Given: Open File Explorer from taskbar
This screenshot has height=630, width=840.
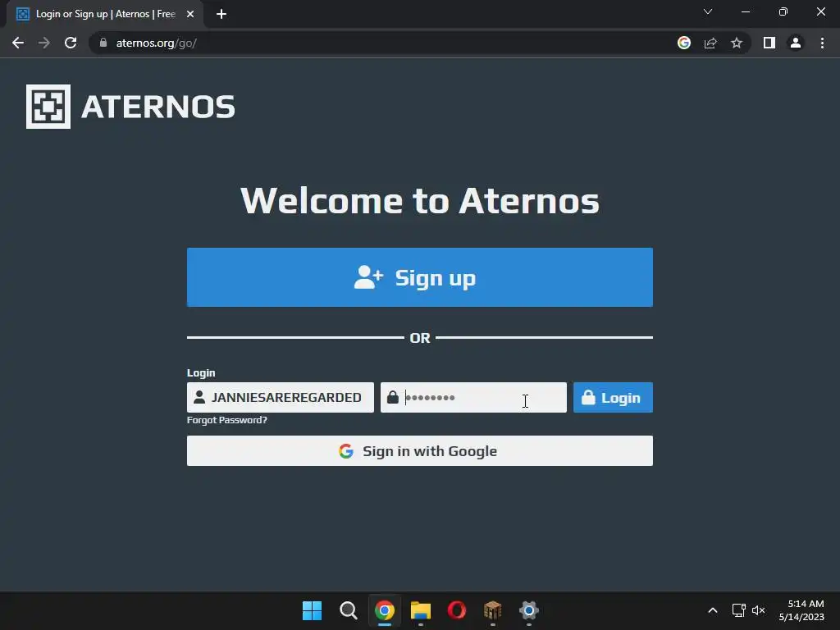Looking at the screenshot, I should click(421, 610).
